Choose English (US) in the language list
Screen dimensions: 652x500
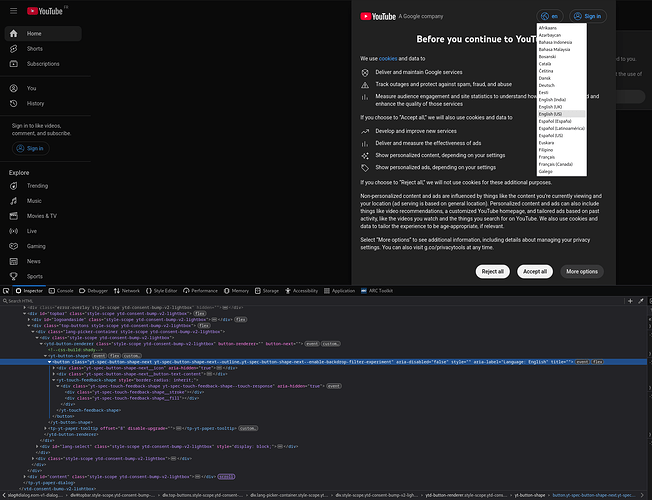tap(561, 114)
